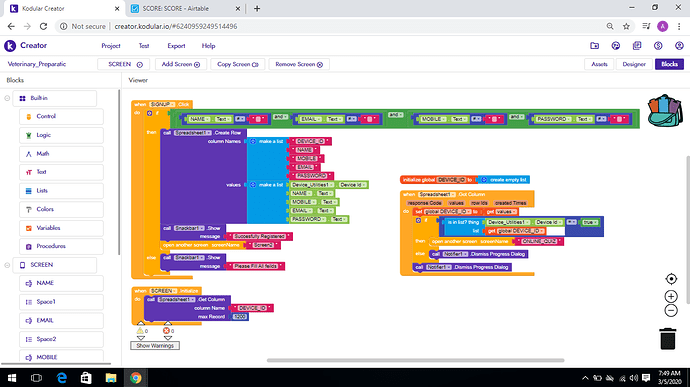Center the workspace with target icon
Viewport: 690px width, 387px height.
tap(671, 279)
